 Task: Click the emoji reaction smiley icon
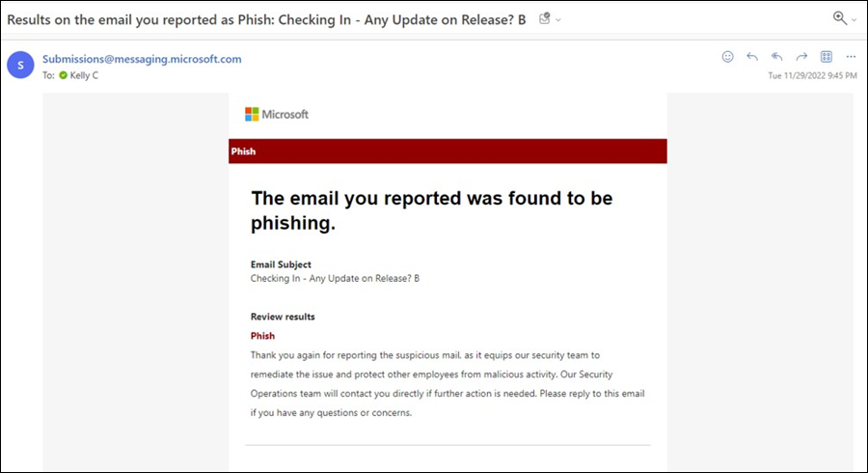tap(728, 57)
